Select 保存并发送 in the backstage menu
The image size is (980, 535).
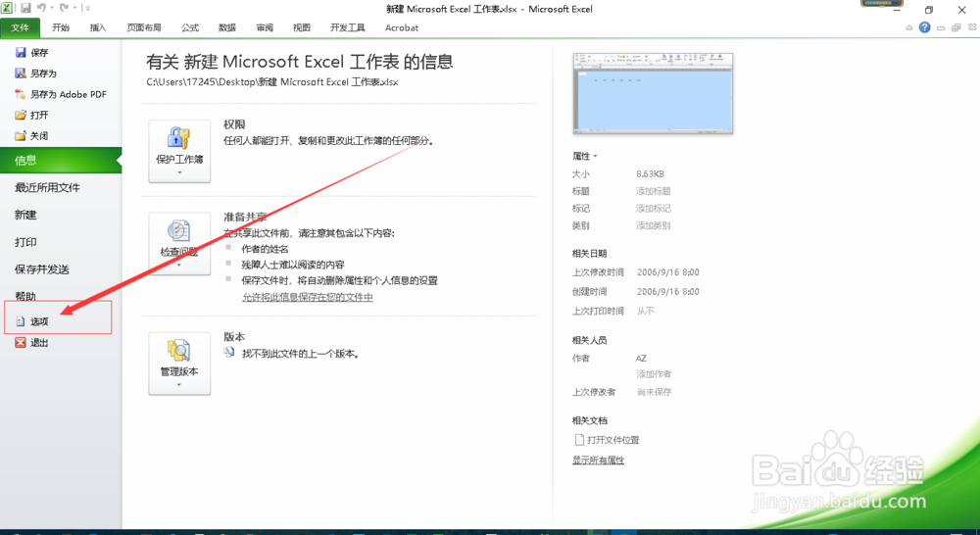pos(42,269)
